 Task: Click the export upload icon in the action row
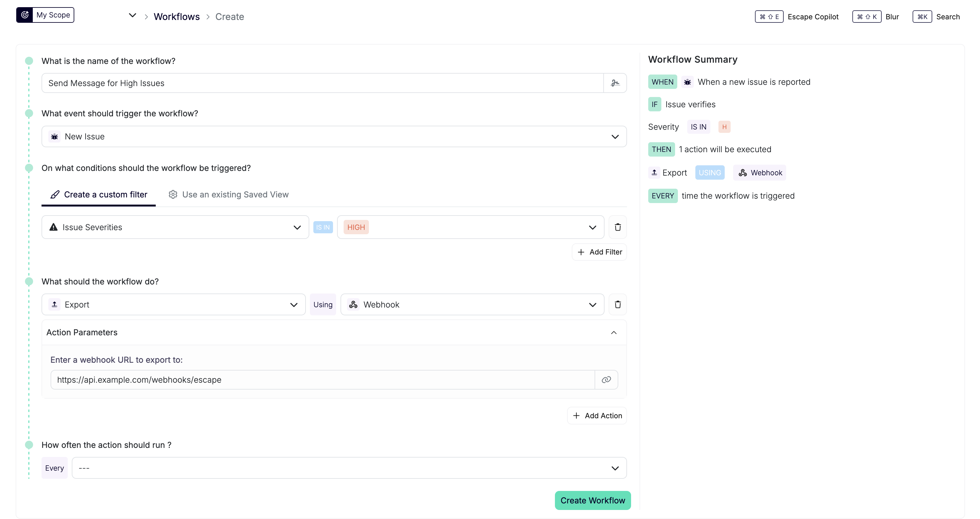pyautogui.click(x=54, y=304)
